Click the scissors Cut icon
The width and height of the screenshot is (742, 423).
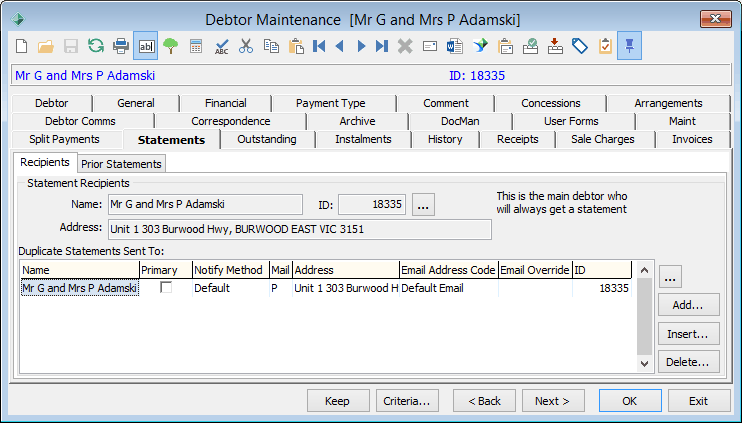246,46
